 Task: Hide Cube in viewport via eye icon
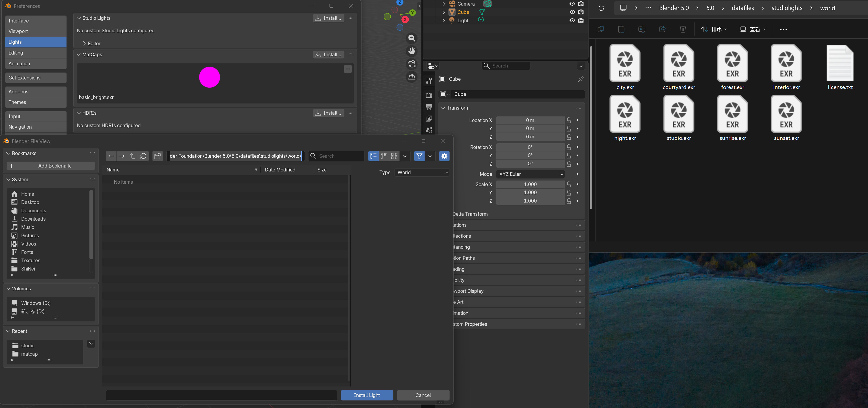[572, 12]
